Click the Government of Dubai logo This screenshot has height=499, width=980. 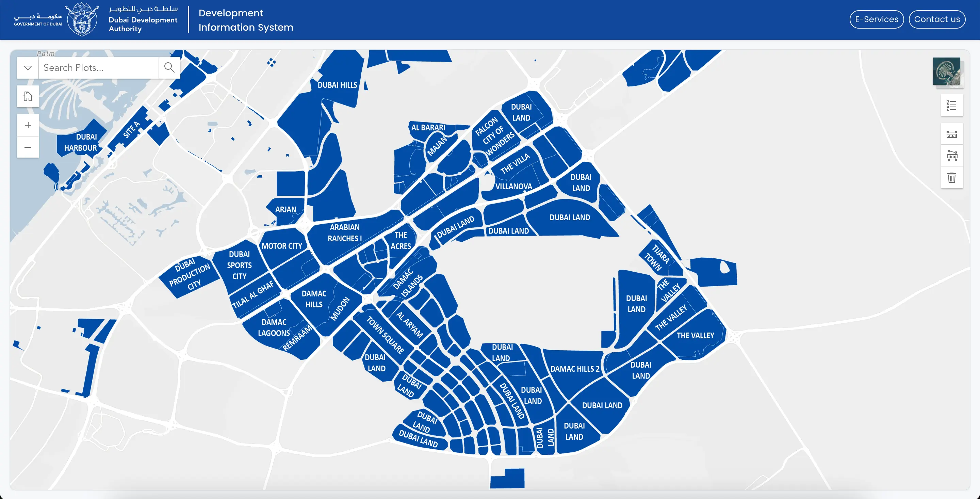coord(38,20)
